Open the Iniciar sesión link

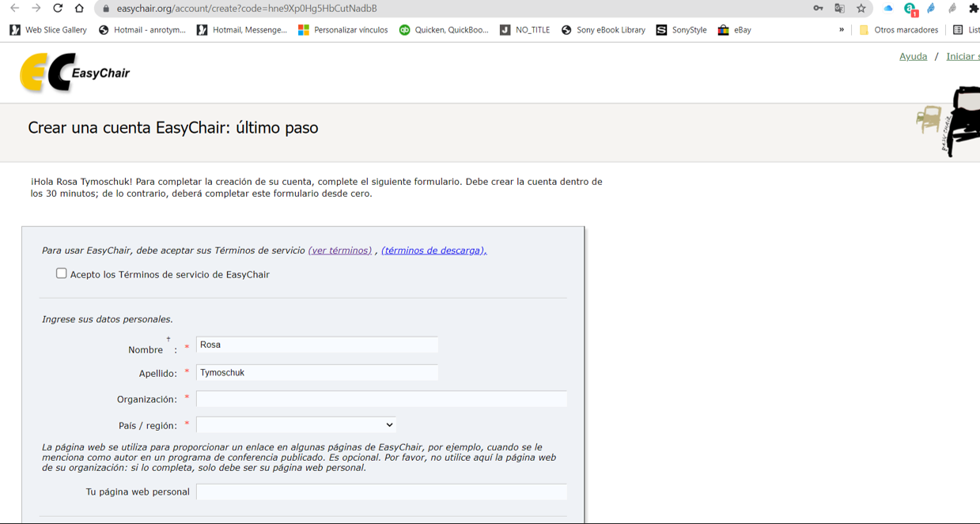(963, 56)
